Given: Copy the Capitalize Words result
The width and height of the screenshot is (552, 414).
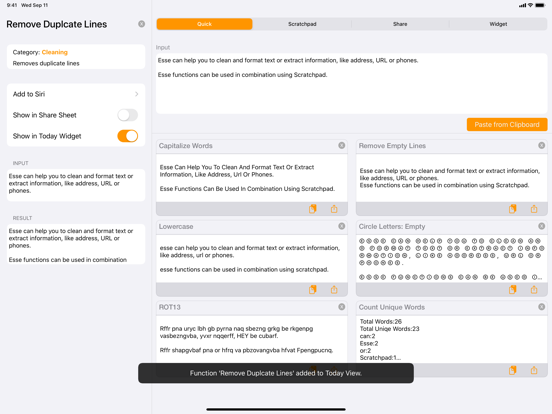Looking at the screenshot, I should pyautogui.click(x=313, y=209).
